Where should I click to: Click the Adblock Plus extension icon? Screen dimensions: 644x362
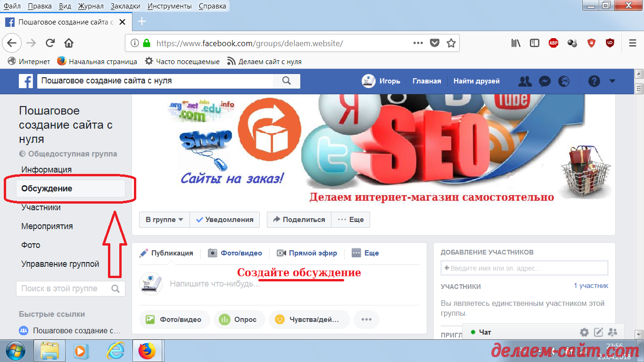pos(553,43)
